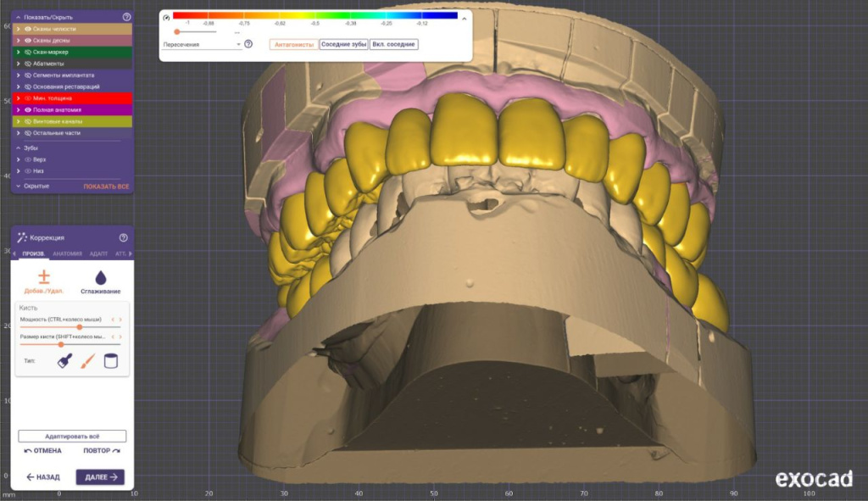This screenshot has width=868, height=501.
Task: Adjust the Мощность brush strength slider
Action: click(79, 326)
